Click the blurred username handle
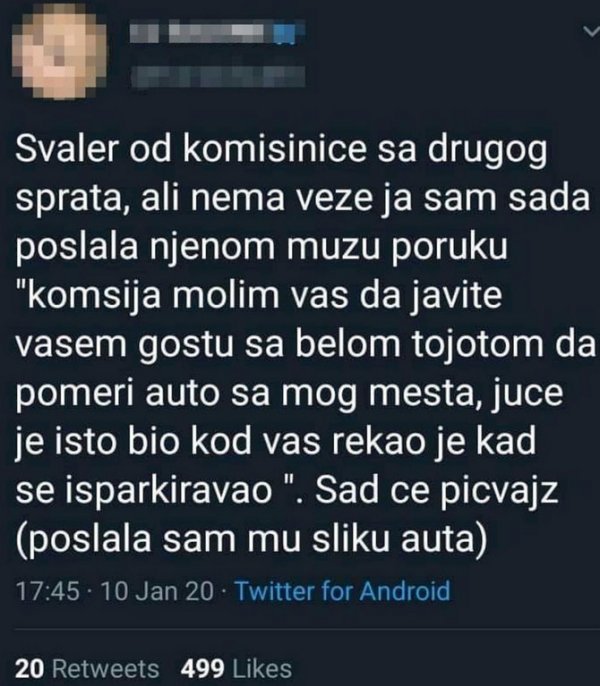The height and width of the screenshot is (686, 600). pyautogui.click(x=218, y=77)
